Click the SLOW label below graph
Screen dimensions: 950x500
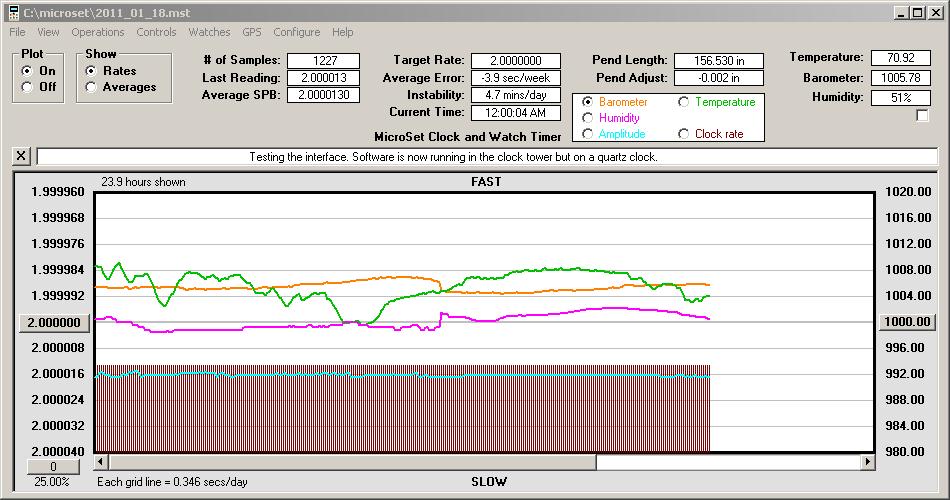(489, 482)
